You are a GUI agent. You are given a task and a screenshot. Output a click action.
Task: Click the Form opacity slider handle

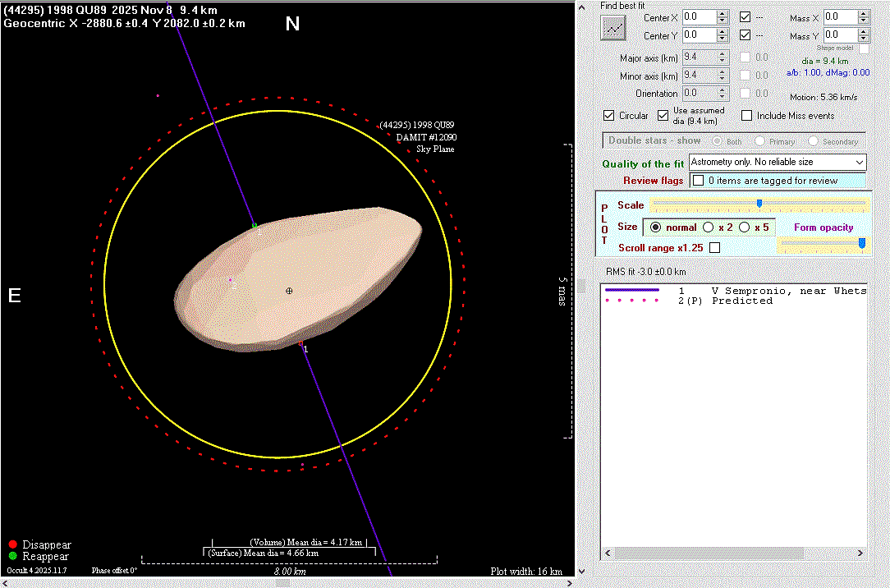[861, 243]
